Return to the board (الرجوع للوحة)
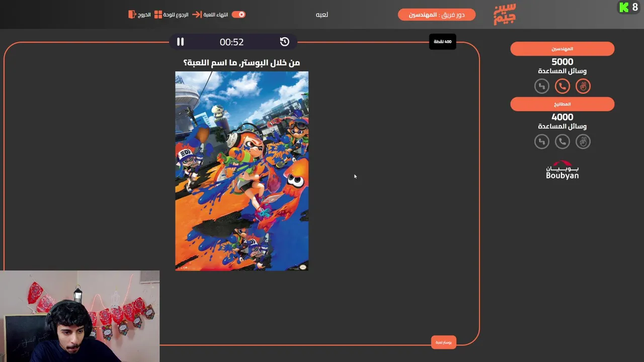 (171, 15)
